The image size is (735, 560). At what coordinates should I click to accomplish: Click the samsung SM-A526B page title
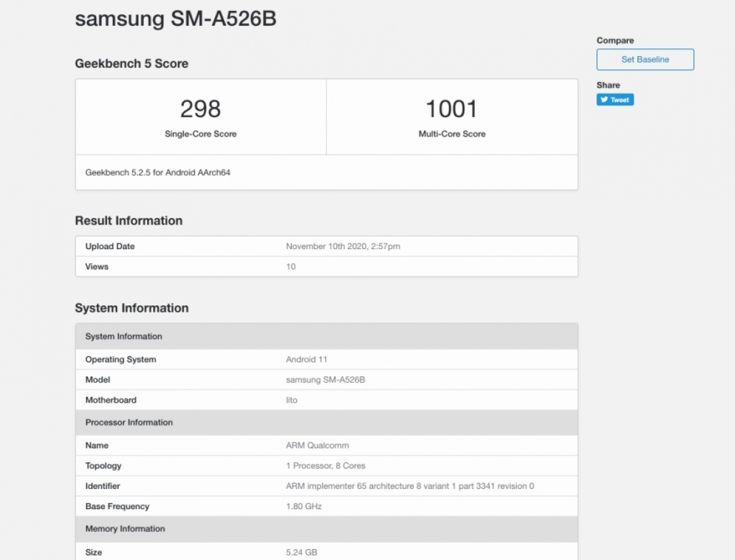click(x=175, y=19)
